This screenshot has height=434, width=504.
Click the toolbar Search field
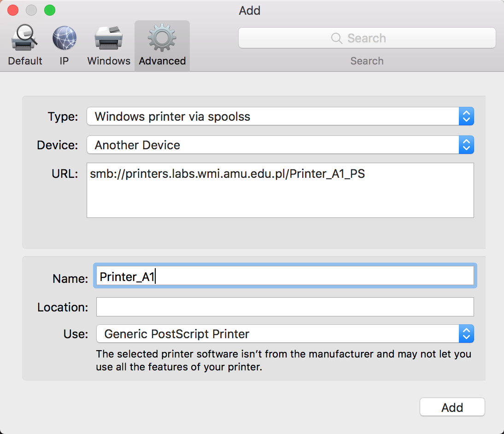click(367, 38)
